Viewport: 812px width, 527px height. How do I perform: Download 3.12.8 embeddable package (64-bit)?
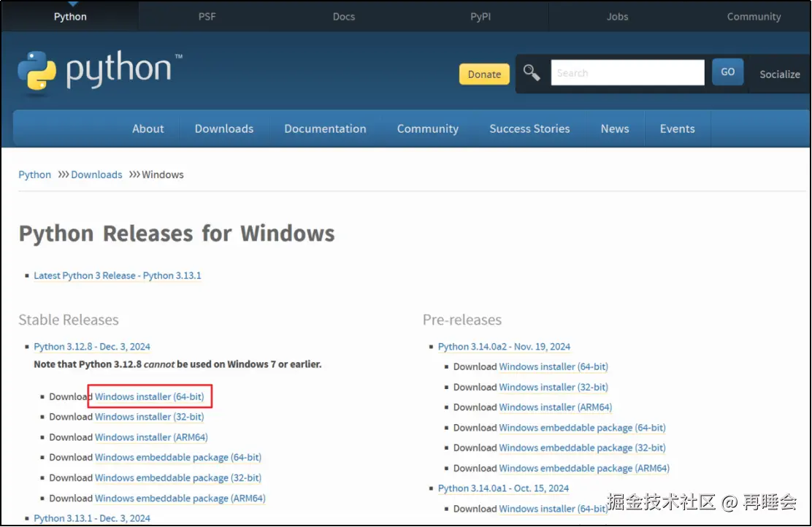(x=178, y=457)
